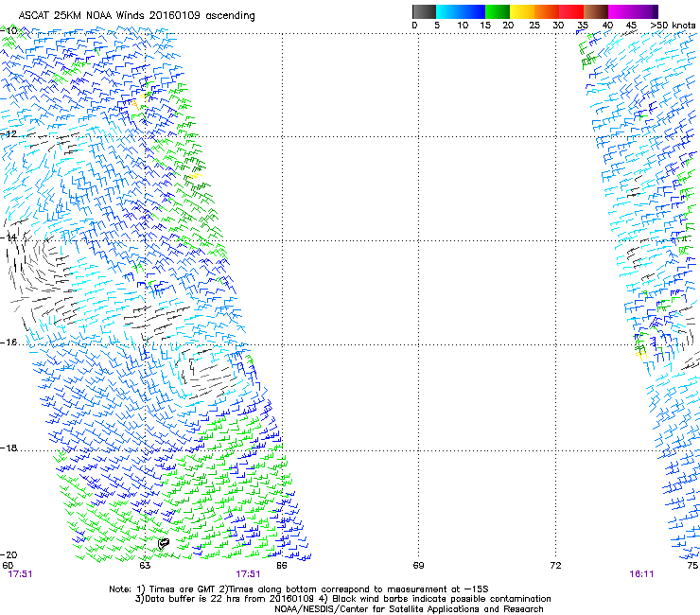Click the magenta 40-45 knots color segment
The width and height of the screenshot is (700, 615).
(x=621, y=11)
